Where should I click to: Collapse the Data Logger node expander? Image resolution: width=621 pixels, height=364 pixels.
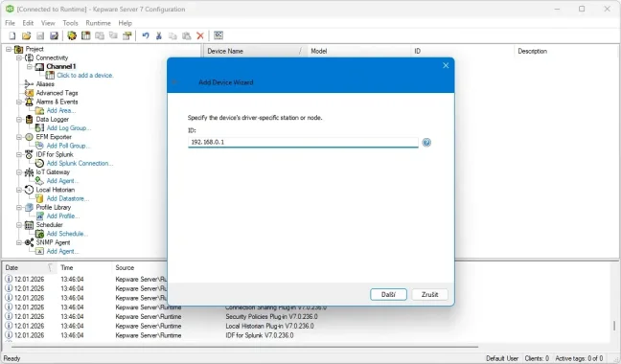click(18, 119)
